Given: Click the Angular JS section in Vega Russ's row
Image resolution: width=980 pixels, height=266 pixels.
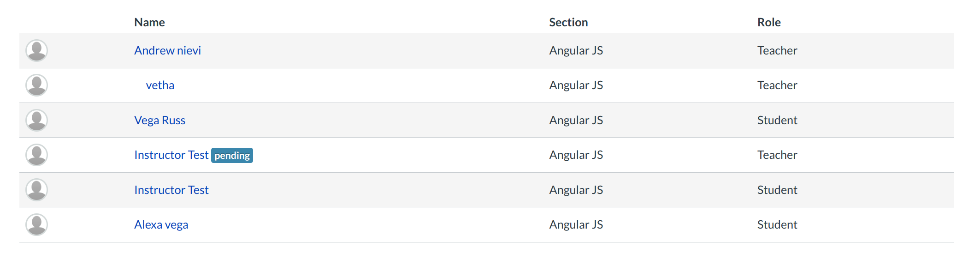Looking at the screenshot, I should tap(576, 121).
